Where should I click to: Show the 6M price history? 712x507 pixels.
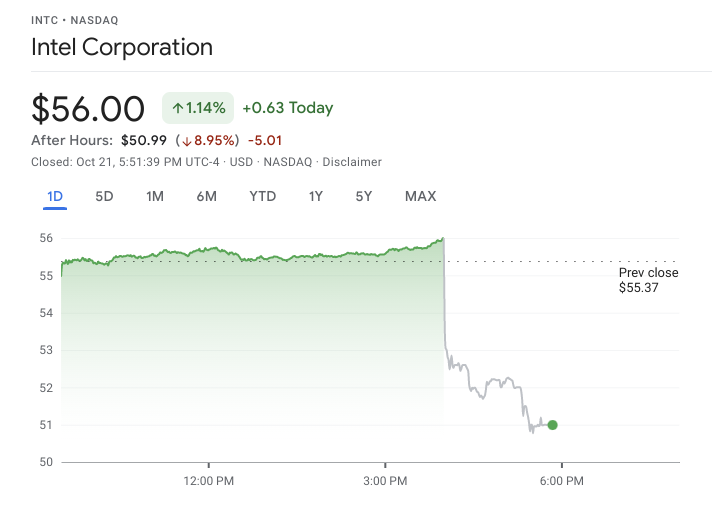[x=207, y=197]
